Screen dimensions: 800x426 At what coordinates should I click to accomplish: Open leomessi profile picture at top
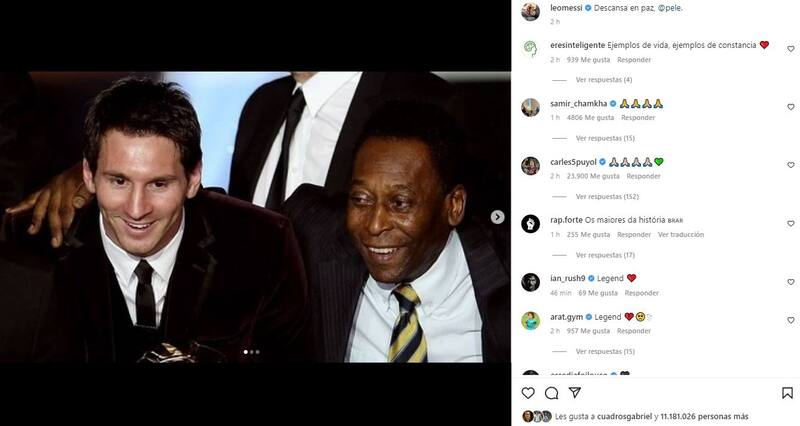tap(530, 11)
